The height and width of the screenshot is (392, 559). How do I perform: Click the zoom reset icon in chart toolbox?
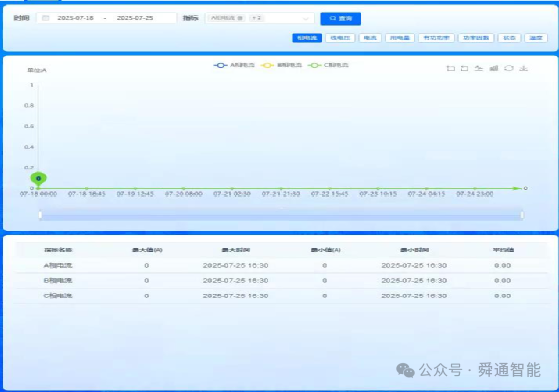click(465, 68)
